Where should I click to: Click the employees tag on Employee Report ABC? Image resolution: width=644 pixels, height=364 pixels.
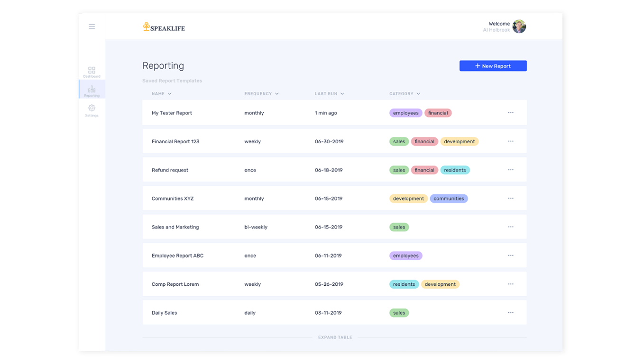[x=406, y=255]
